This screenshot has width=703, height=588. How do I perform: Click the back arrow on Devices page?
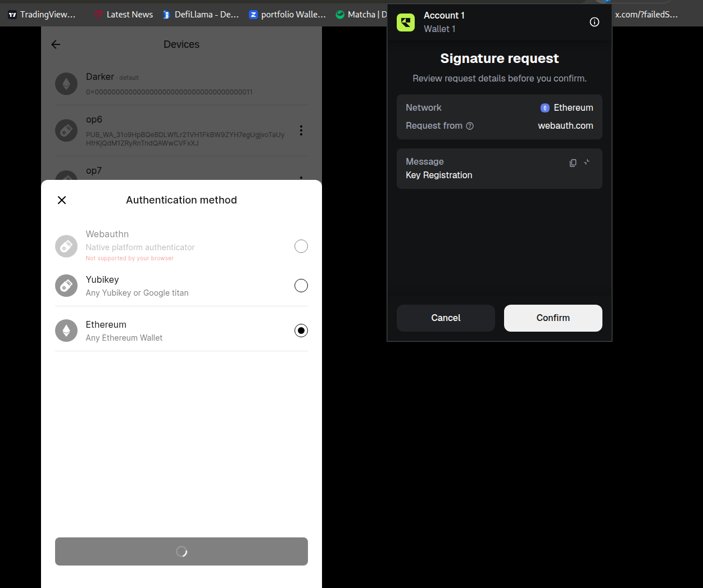coord(56,44)
